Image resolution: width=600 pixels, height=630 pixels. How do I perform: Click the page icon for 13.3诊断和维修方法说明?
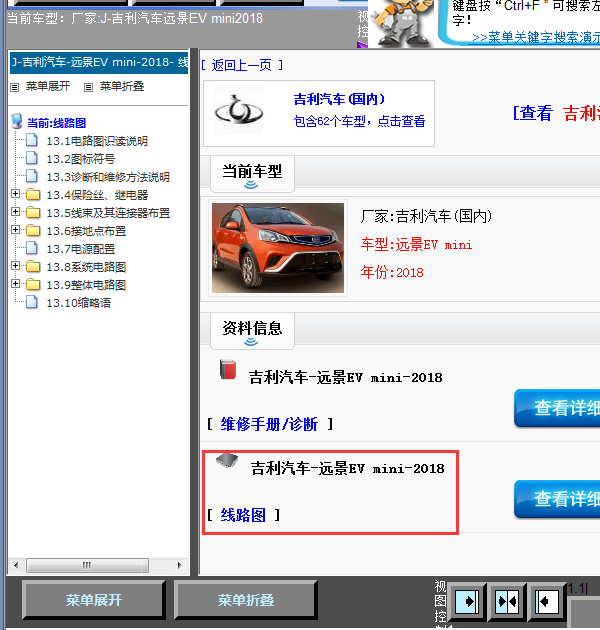point(32,176)
